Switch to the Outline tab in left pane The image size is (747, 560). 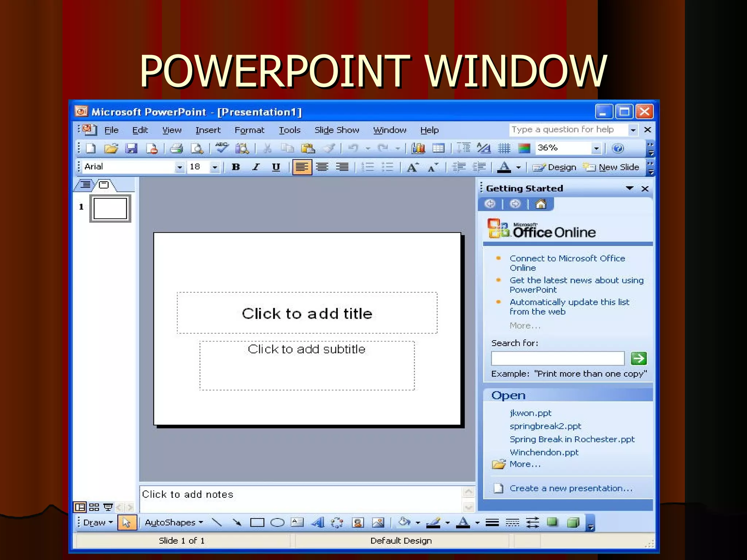pyautogui.click(x=85, y=184)
